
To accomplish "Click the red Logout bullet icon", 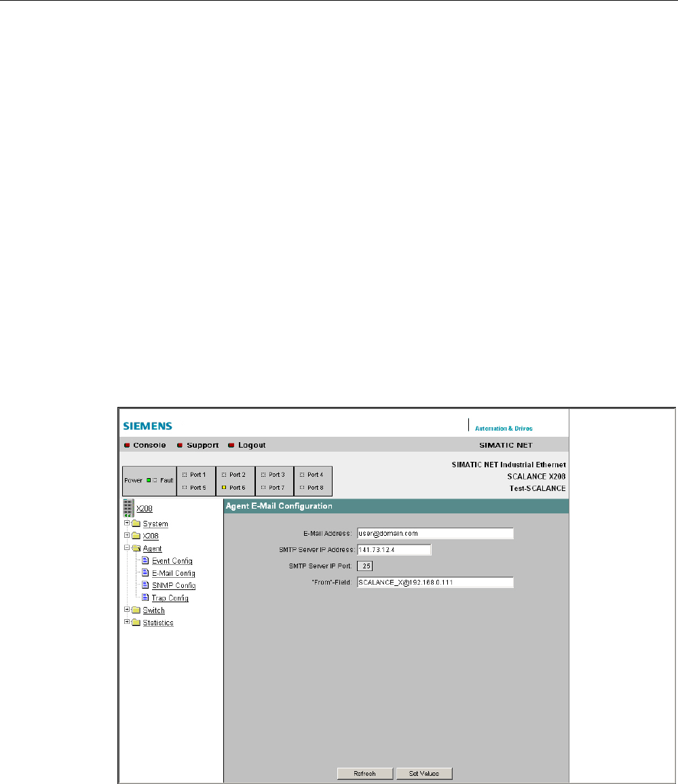I will [231, 445].
